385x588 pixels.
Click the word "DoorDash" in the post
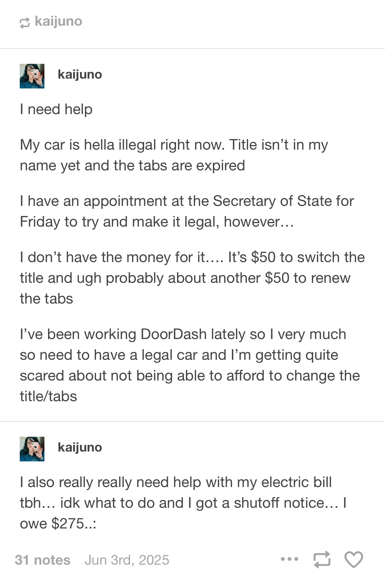tap(173, 334)
